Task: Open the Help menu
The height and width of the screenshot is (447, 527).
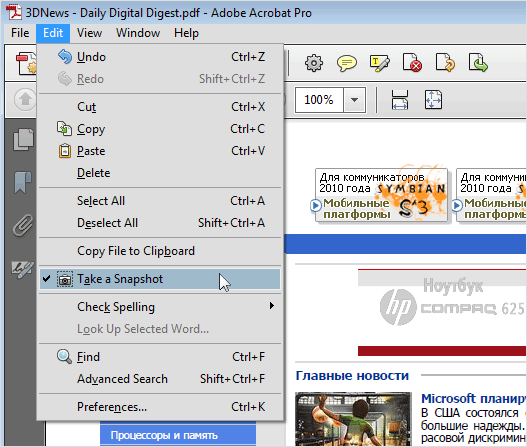Action: 186,33
